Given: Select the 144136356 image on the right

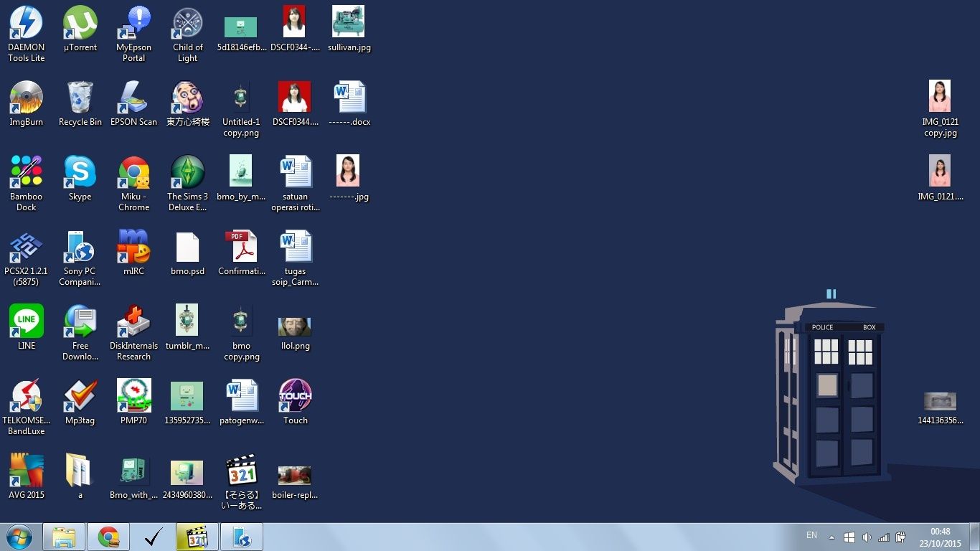Looking at the screenshot, I should coord(941,408).
